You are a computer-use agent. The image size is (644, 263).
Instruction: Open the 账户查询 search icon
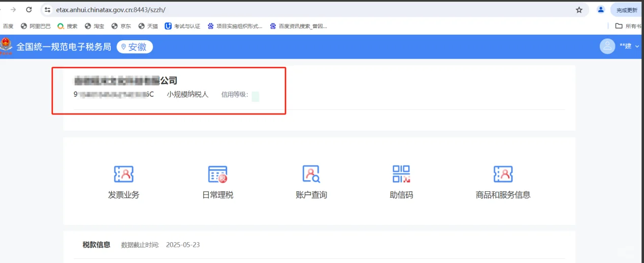(311, 174)
